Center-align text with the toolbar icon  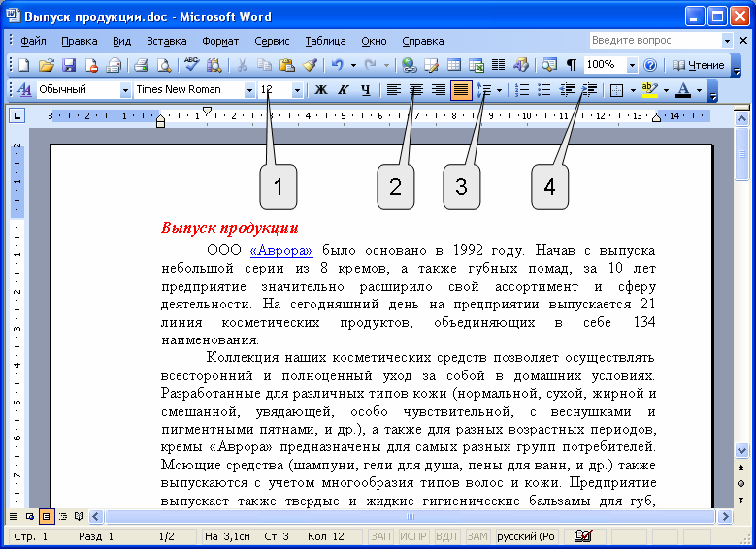(x=416, y=90)
